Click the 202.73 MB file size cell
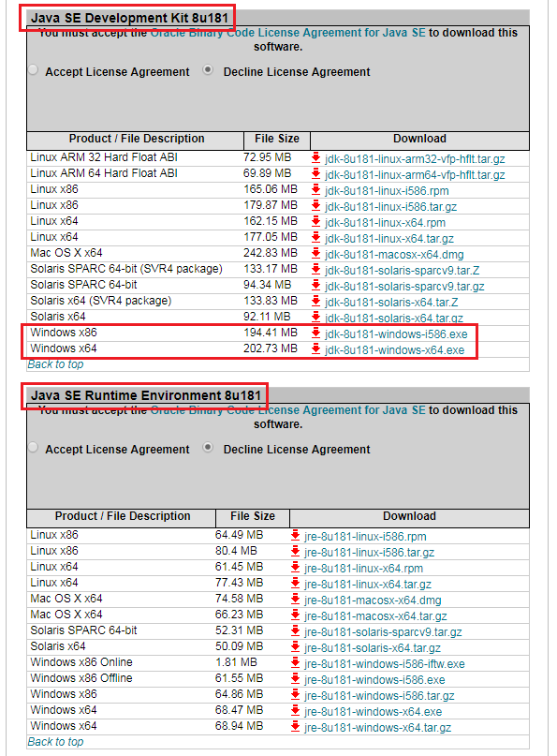The image size is (557, 756). click(271, 348)
